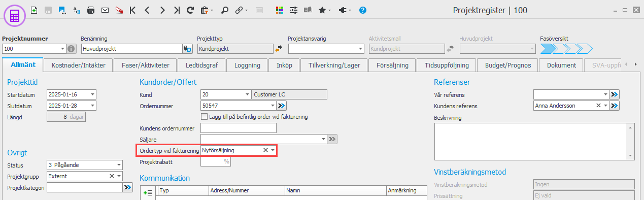
Task: Open the favorites star dropdown
Action: pyautogui.click(x=324, y=10)
